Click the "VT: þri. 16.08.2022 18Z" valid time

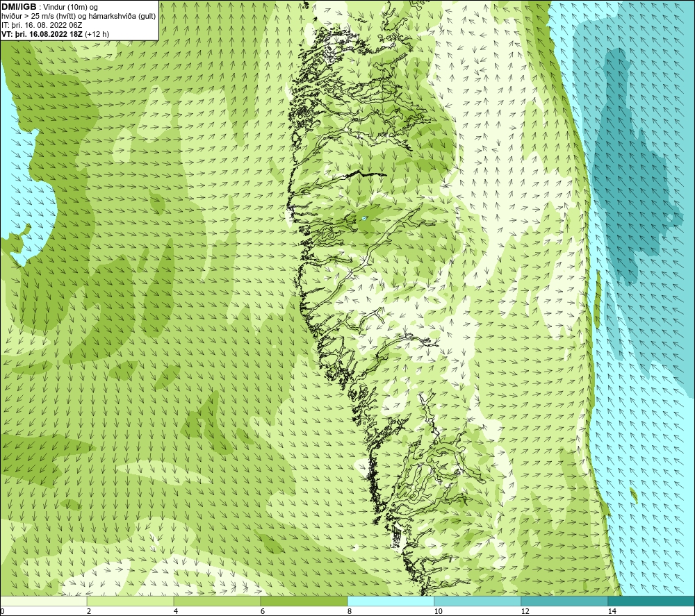pyautogui.click(x=42, y=33)
